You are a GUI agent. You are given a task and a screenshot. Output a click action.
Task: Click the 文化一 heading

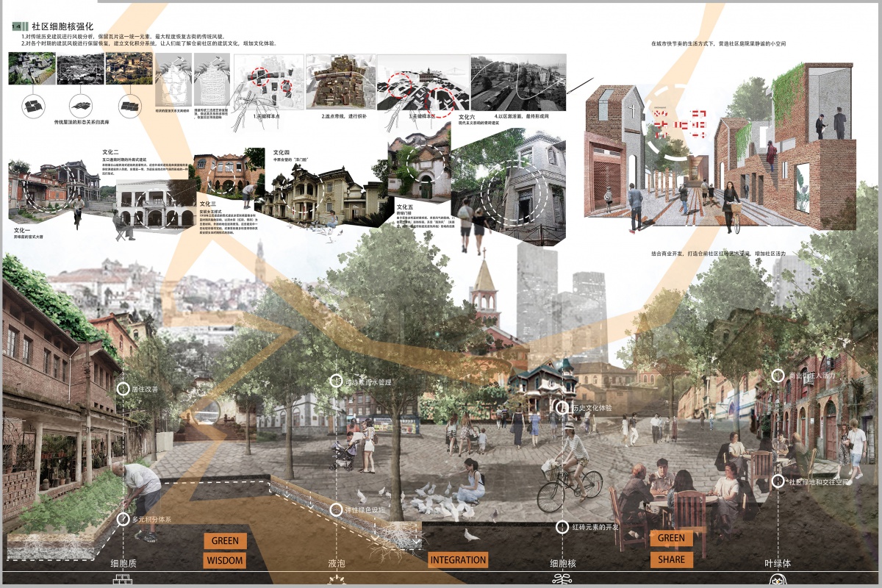pos(22,231)
